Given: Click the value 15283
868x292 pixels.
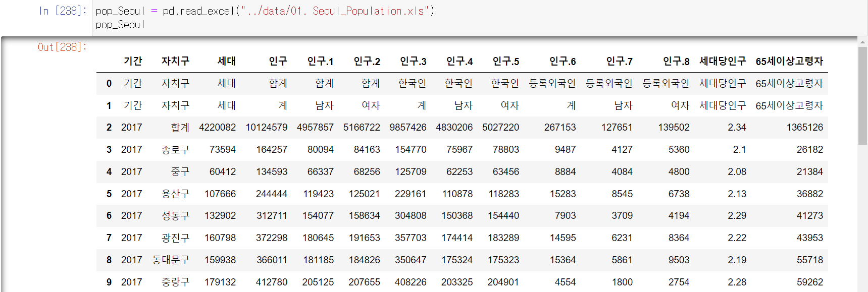Looking at the screenshot, I should click(x=563, y=194).
